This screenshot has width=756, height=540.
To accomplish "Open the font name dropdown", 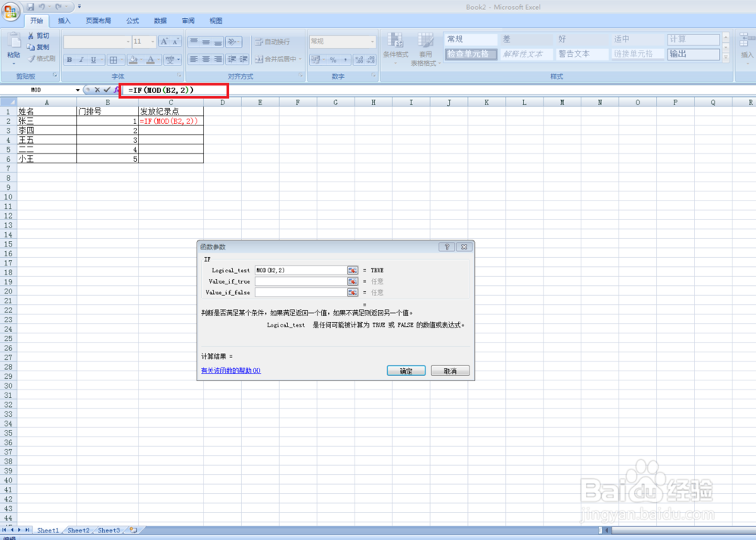I will coord(128,42).
